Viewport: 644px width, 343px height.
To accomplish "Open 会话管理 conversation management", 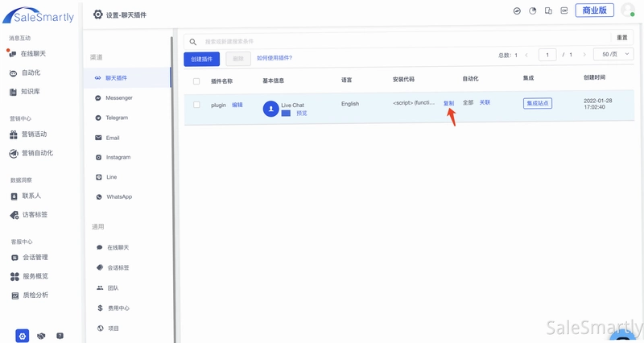I will (30, 258).
